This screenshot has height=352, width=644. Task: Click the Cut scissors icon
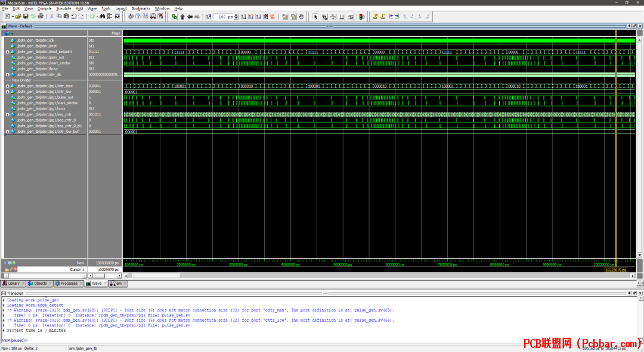pyautogui.click(x=51, y=17)
